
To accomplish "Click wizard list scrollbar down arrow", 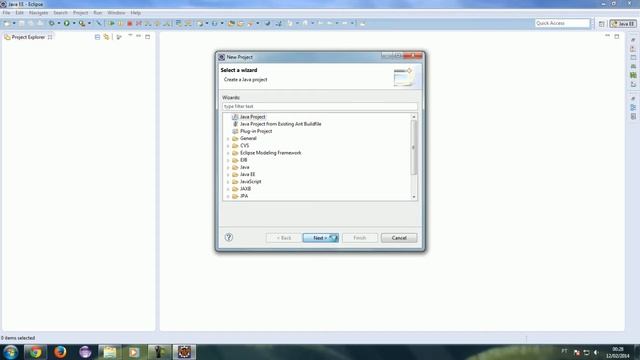I will (414, 197).
